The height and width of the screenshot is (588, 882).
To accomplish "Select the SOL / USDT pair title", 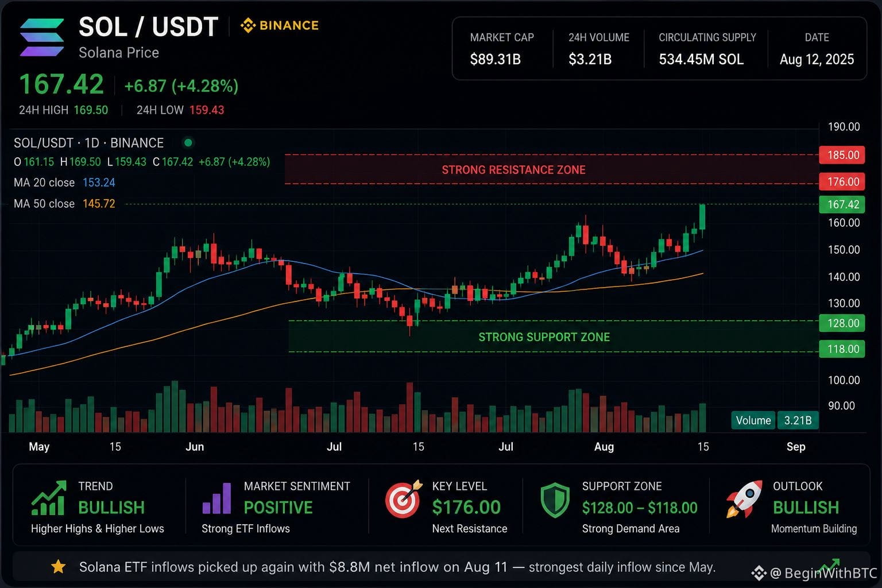I will pyautogui.click(x=148, y=27).
